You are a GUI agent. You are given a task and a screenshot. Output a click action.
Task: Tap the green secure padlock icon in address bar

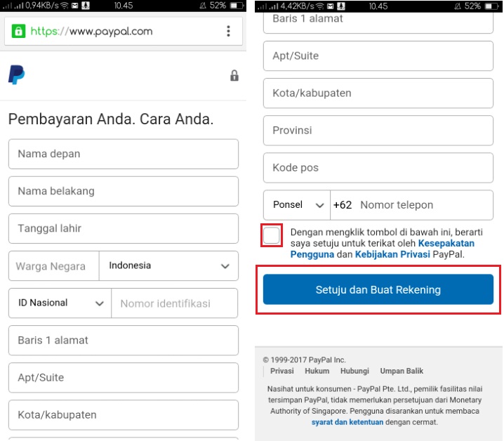tap(18, 31)
